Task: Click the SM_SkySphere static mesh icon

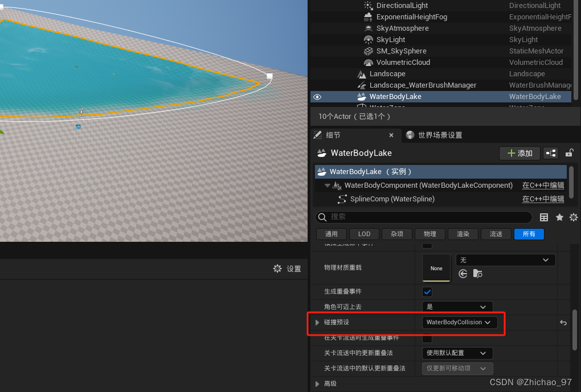Action: [368, 51]
